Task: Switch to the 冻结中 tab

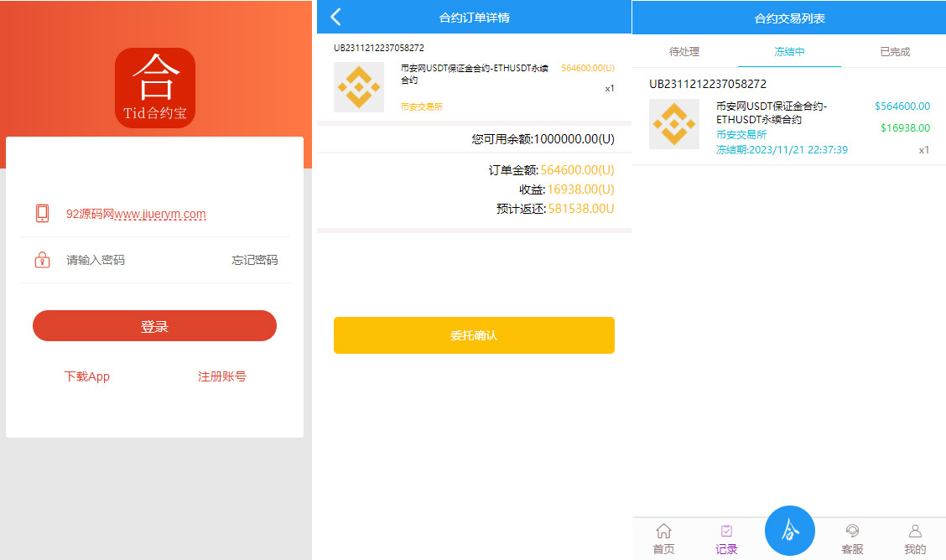Action: tap(789, 52)
